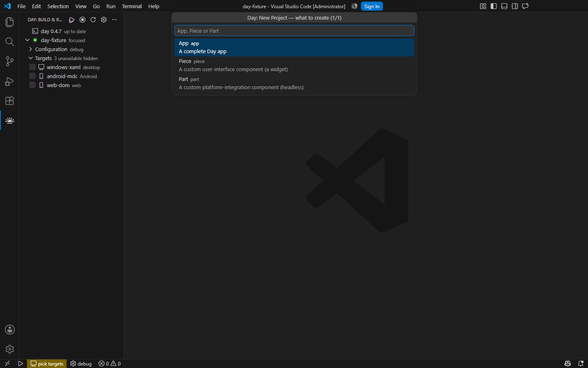Select the android-mdc Android target row
Viewport: 588px width, 368px height.
click(x=72, y=76)
